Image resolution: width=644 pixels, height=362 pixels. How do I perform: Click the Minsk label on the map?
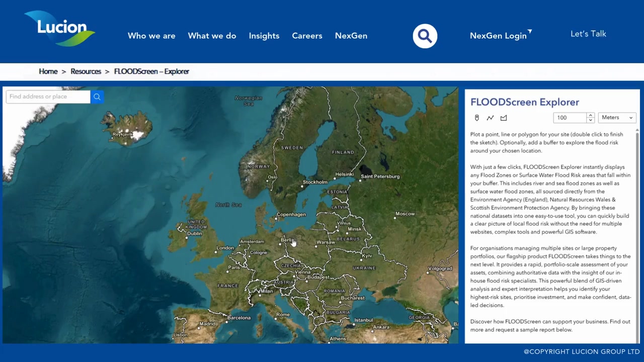tap(355, 229)
